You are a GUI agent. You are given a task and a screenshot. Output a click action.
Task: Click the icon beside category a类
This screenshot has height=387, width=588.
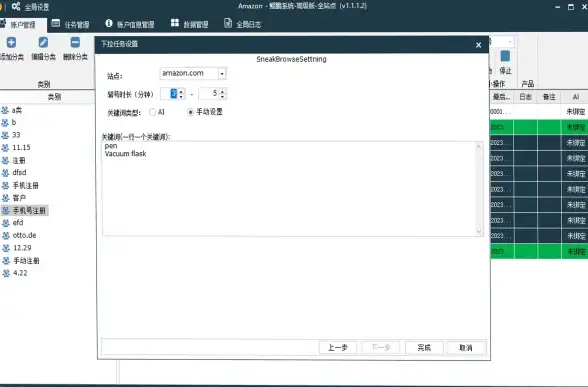[5, 110]
